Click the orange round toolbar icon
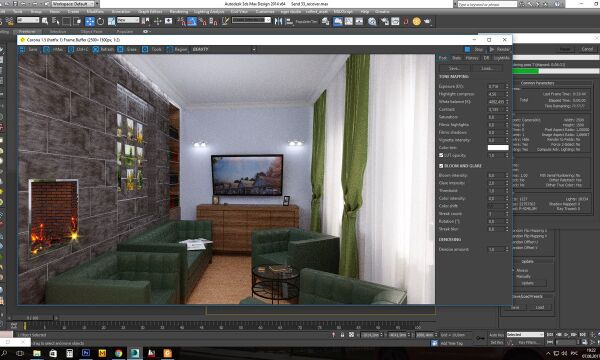The height and width of the screenshot is (360, 600). point(417,21)
